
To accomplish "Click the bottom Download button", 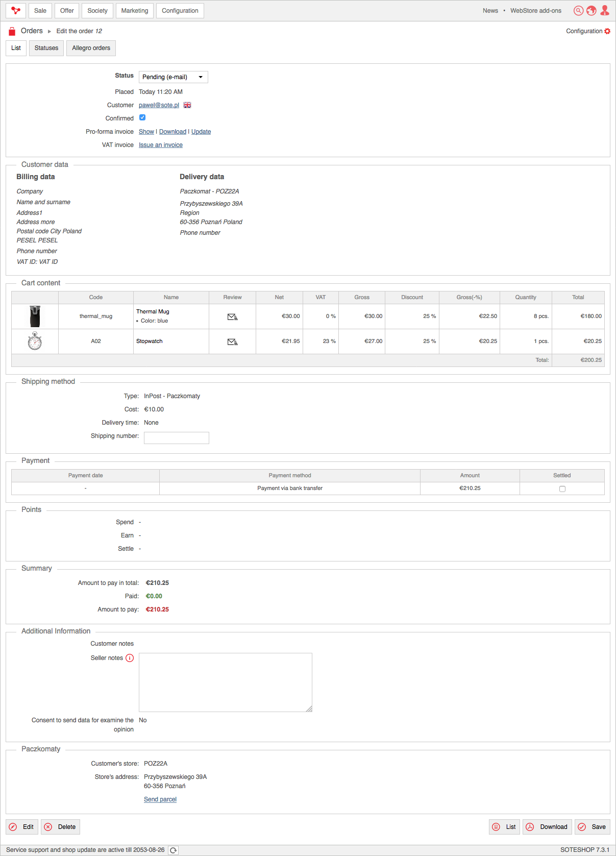I will [x=547, y=827].
